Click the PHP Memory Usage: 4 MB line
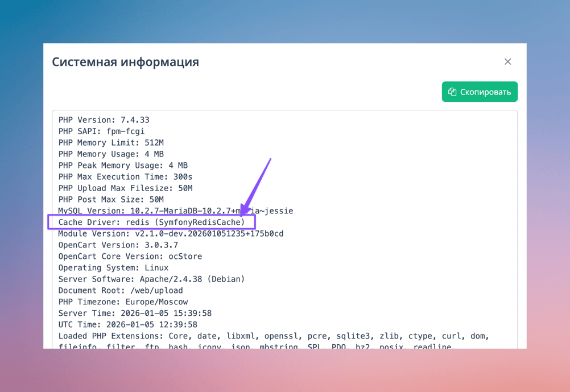This screenshot has height=392, width=570. click(111, 154)
